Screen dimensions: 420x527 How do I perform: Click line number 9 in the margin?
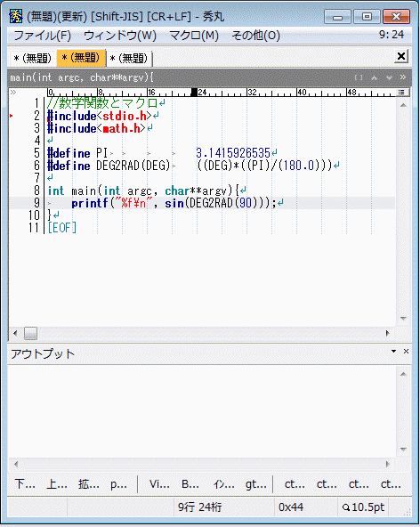[37, 203]
